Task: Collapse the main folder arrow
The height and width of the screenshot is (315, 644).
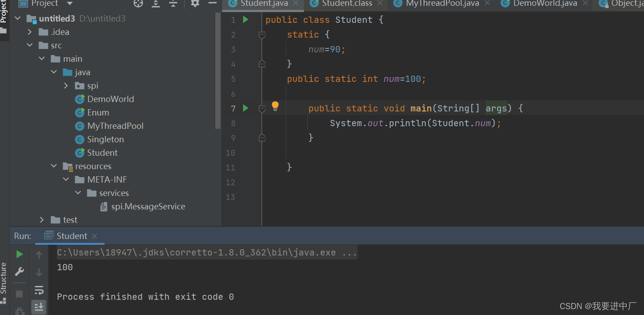Action: tap(42, 59)
